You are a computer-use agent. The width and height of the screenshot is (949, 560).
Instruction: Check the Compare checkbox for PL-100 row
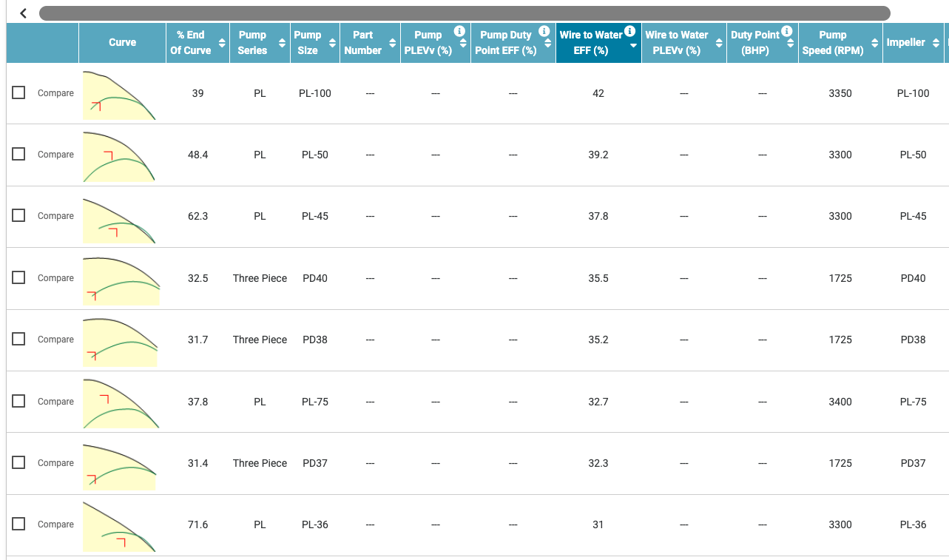click(18, 92)
